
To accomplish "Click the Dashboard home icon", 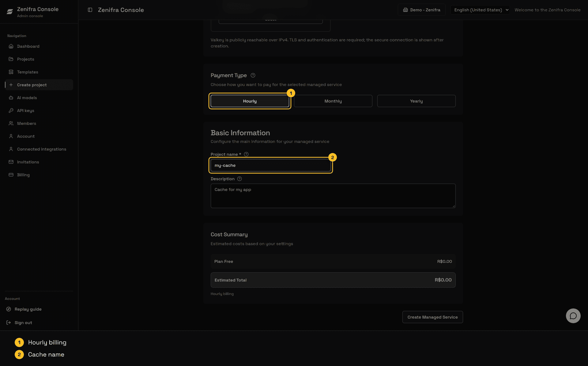I will pyautogui.click(x=11, y=46).
